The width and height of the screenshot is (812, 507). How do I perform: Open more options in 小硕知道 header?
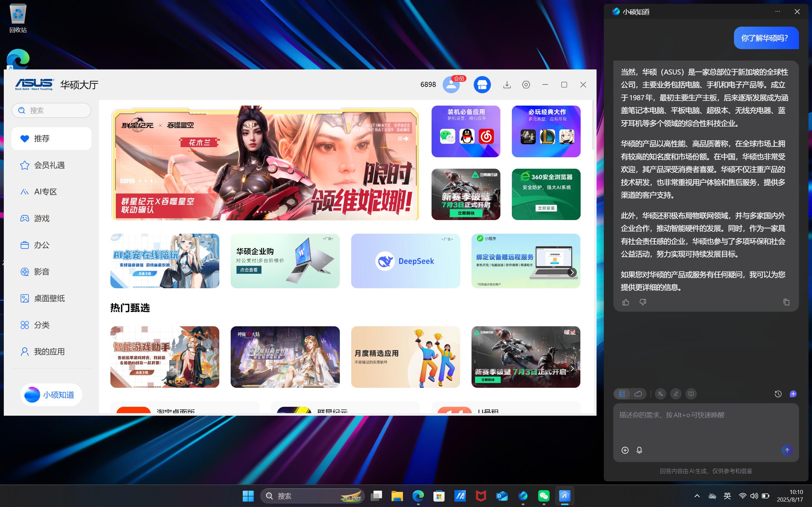coord(778,11)
